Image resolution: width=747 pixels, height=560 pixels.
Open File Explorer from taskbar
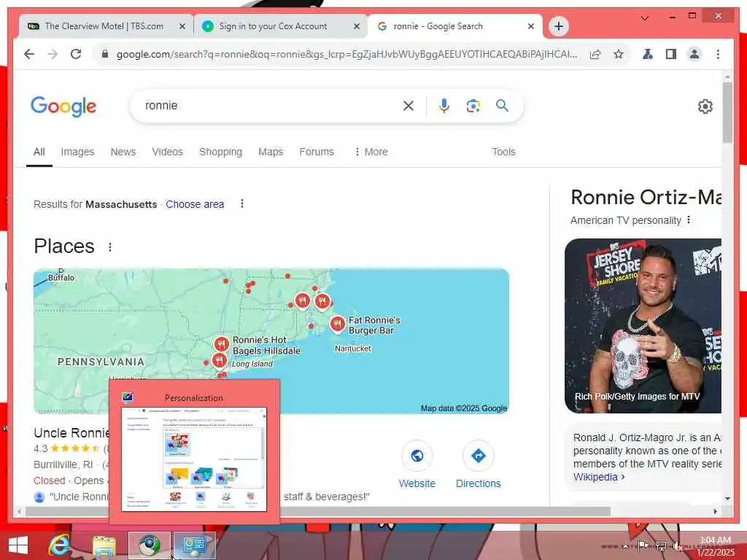(104, 545)
